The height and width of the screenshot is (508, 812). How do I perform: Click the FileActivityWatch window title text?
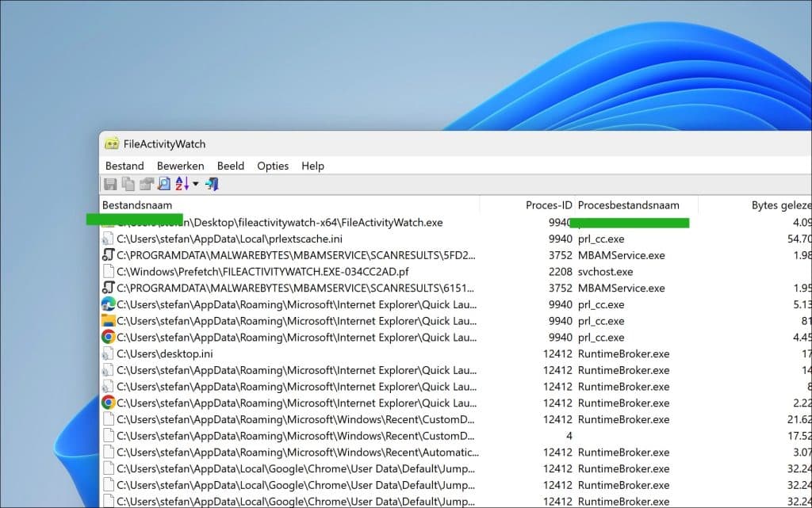click(164, 143)
